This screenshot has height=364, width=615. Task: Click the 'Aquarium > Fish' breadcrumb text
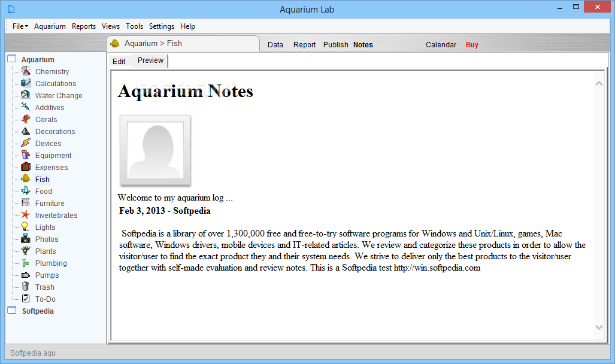point(153,44)
